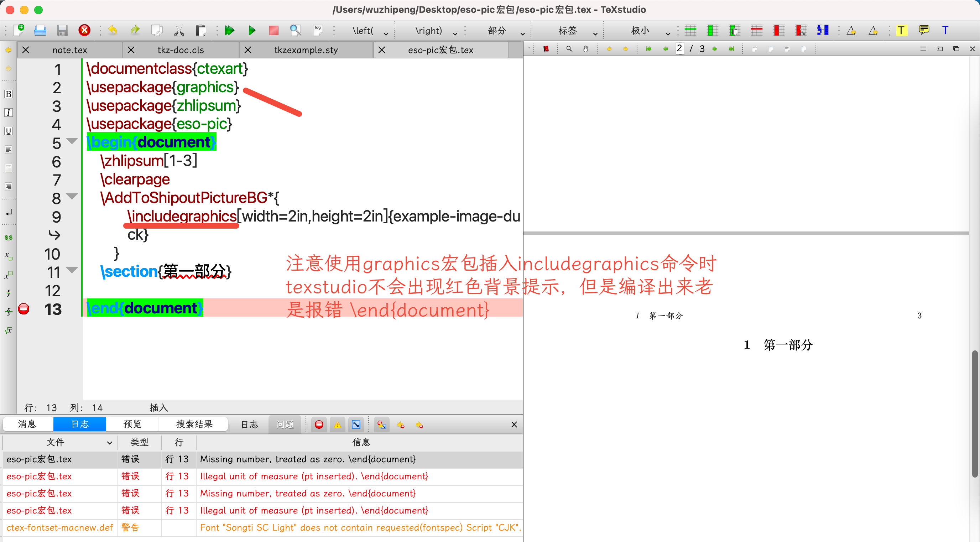980x542 pixels.
Task: Toggle the red error filter button
Action: [x=319, y=424]
